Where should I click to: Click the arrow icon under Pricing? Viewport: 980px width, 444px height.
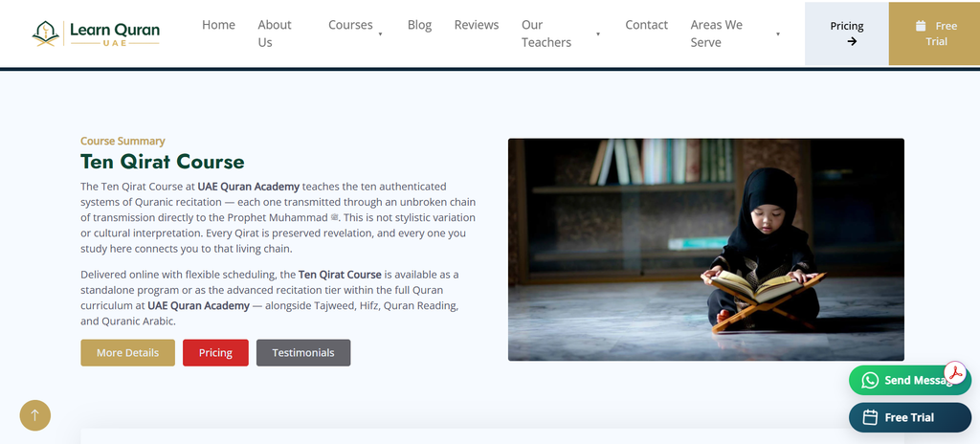(851, 41)
